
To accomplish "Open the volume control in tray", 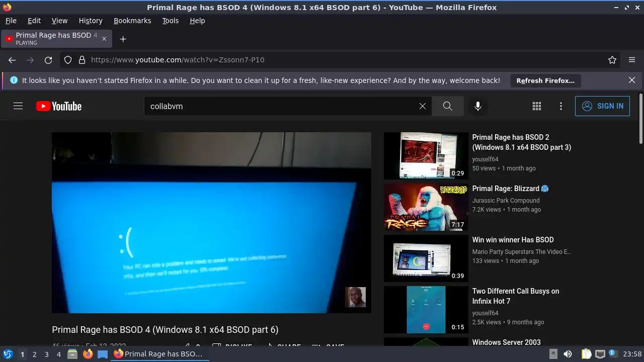I will click(x=568, y=354).
